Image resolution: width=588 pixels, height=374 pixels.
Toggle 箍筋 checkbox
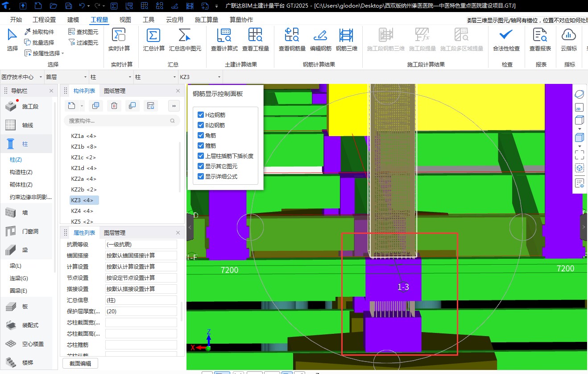[x=201, y=145]
